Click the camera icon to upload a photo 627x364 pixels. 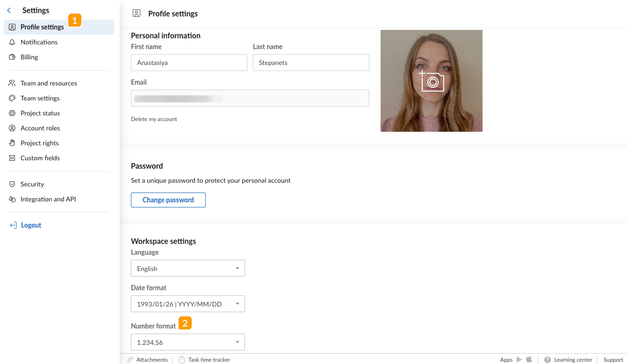click(432, 82)
